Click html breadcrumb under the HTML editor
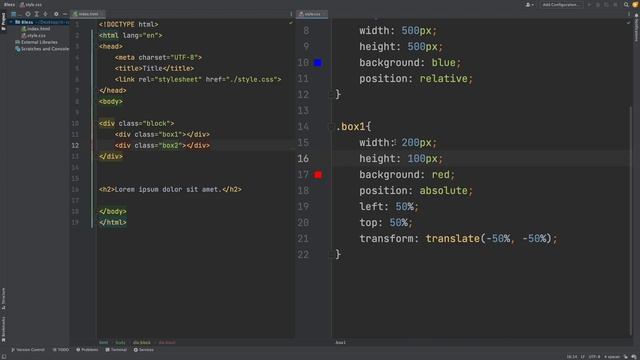Viewport: 640px width, 360px height. tap(104, 342)
